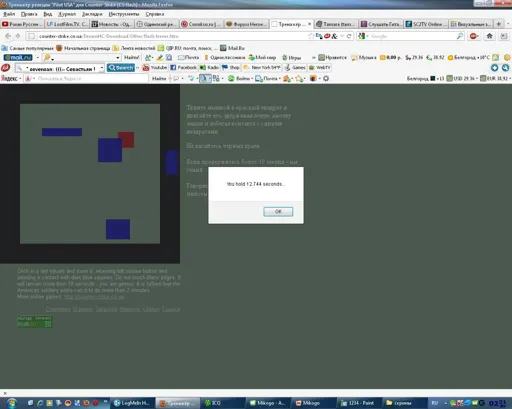Close the current Тренажер tab
512x409 pixels.
tap(309, 24)
